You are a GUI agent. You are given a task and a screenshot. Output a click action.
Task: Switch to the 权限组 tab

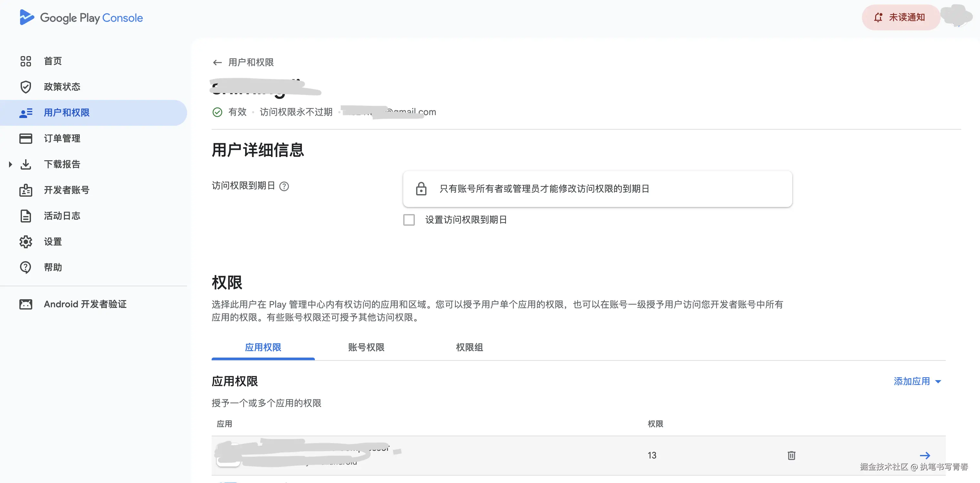pos(469,347)
